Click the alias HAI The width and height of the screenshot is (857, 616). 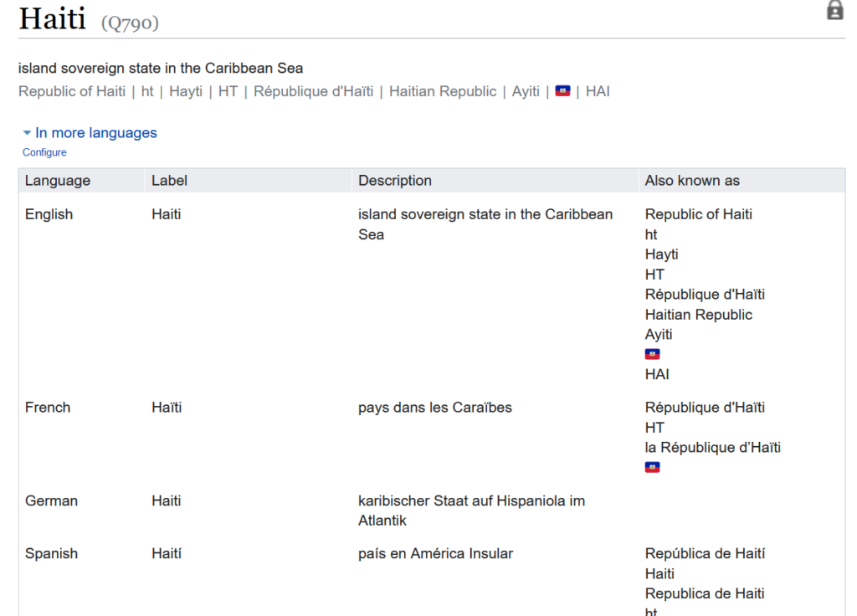pyautogui.click(x=598, y=91)
